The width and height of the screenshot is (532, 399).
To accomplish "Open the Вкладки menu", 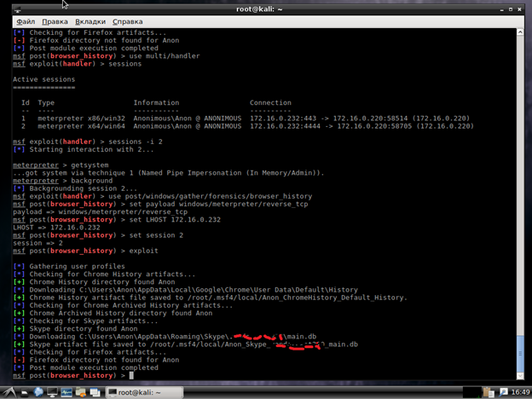I will [x=90, y=21].
